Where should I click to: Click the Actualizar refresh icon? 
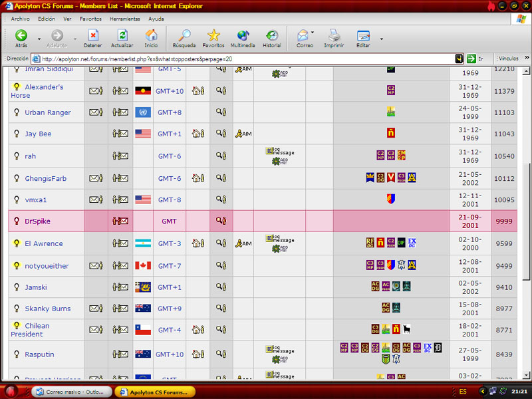[122, 36]
